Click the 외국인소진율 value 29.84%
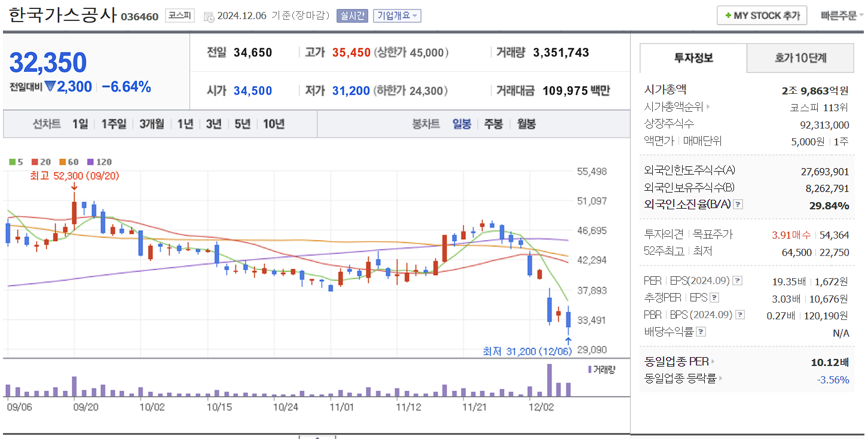The width and height of the screenshot is (868, 439). coord(830,205)
